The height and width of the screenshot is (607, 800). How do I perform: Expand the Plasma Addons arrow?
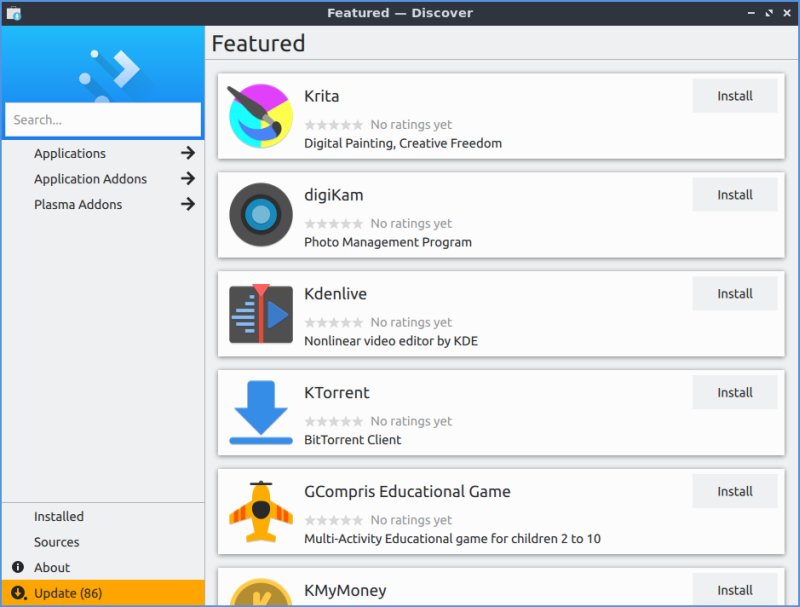[x=187, y=204]
